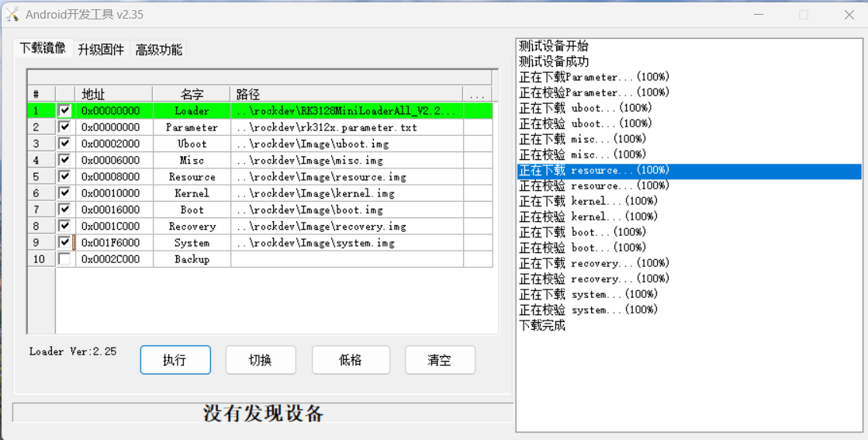Open the 升级固件 tab

(x=102, y=49)
